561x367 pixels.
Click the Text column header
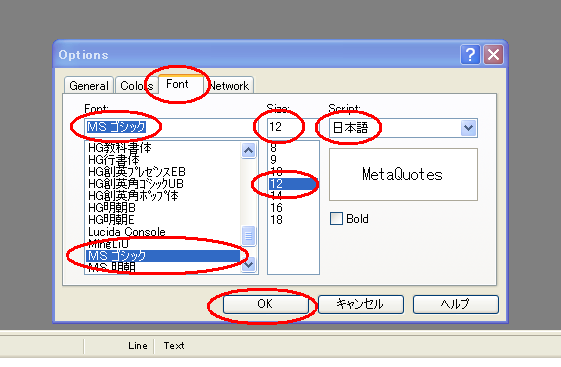click(174, 346)
